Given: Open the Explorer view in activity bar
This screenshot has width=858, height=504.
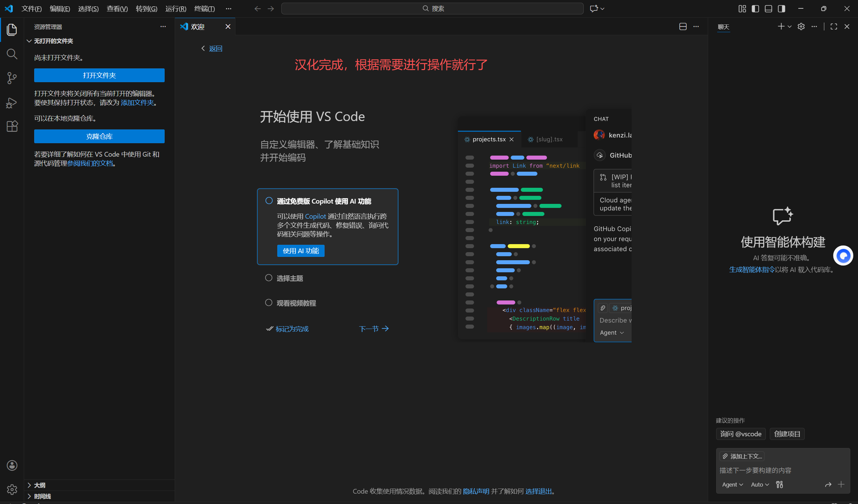Looking at the screenshot, I should (x=12, y=30).
